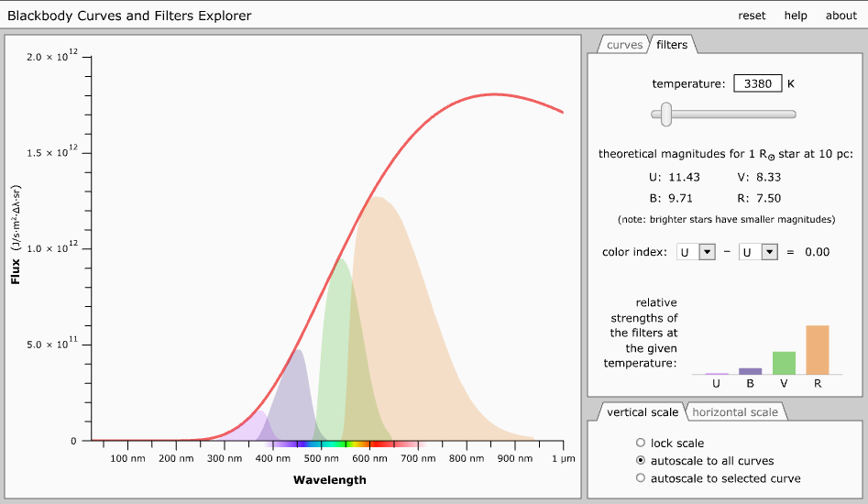
Task: Click the orange R filter strength bar
Action: tap(818, 350)
